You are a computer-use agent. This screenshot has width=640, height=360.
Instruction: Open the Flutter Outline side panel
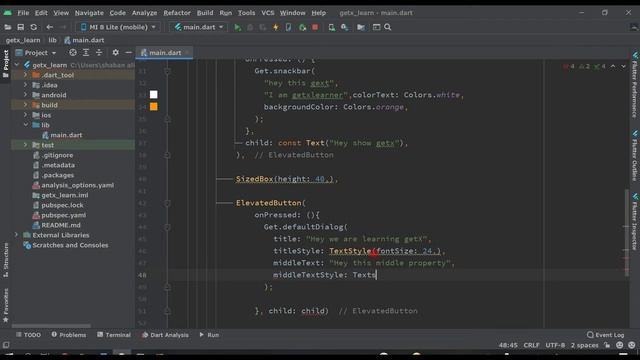click(635, 156)
